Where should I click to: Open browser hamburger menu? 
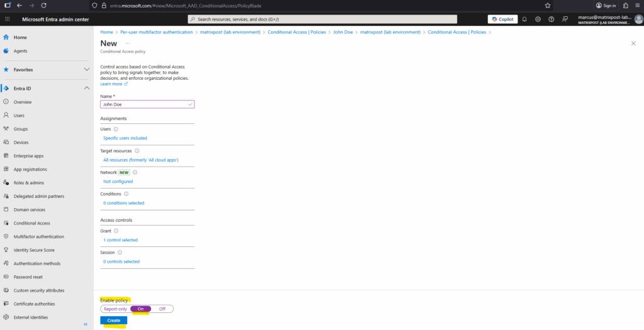coord(637,6)
